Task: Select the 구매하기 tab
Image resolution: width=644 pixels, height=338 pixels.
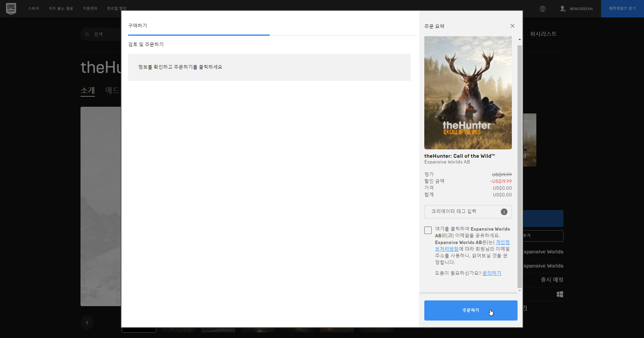Action: coord(138,26)
